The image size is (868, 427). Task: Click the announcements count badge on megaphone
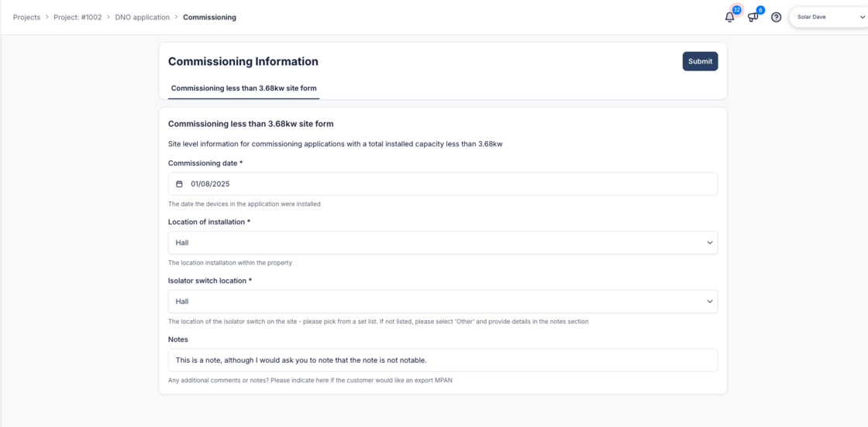[760, 10]
